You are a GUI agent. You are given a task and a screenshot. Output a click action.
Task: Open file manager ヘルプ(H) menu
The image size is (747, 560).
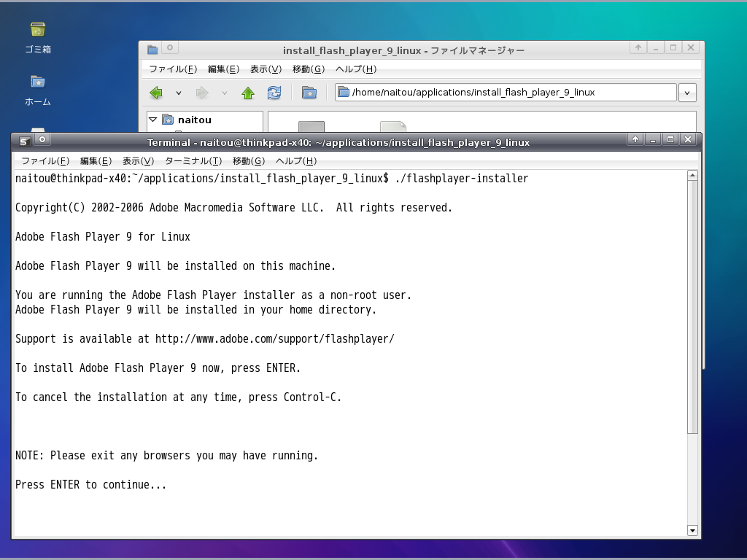[356, 69]
